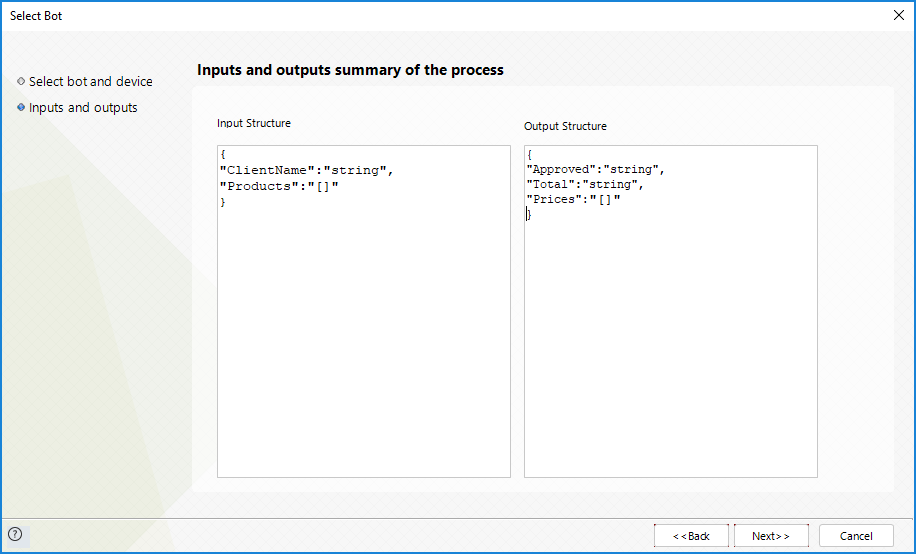
Task: Click the "Products":"[]" line
Action: (x=279, y=186)
